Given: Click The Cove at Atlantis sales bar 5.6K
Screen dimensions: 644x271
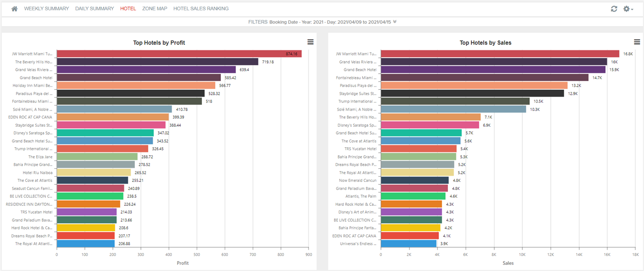Looking at the screenshot, I should pos(421,141).
